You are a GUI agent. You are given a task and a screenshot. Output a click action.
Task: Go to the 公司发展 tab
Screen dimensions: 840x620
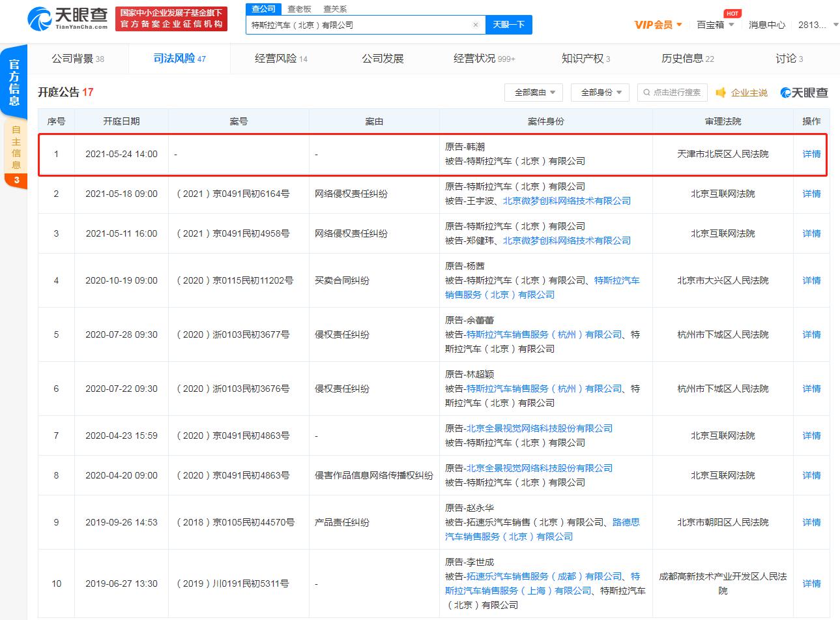[x=383, y=59]
